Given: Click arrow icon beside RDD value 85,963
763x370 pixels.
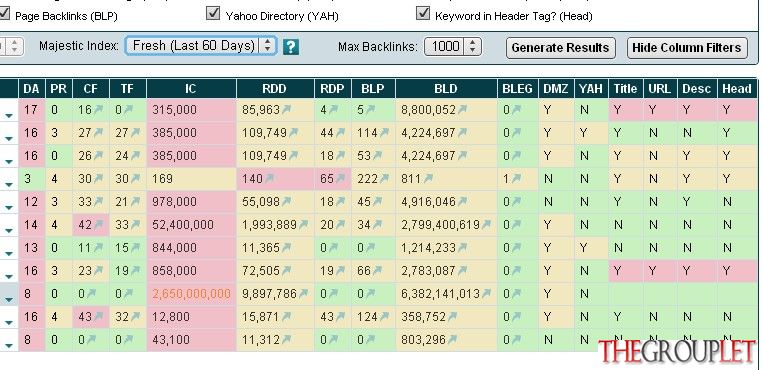Looking at the screenshot, I should pyautogui.click(x=286, y=110).
